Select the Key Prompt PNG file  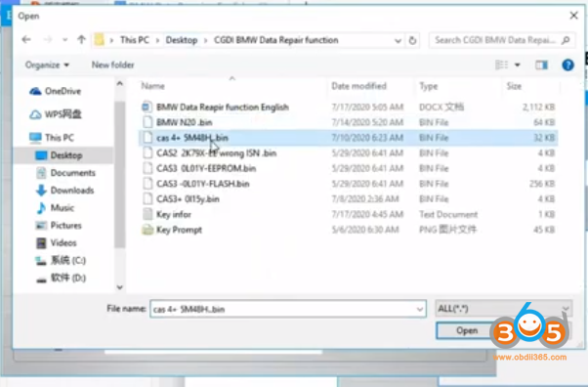pyautogui.click(x=348, y=230)
